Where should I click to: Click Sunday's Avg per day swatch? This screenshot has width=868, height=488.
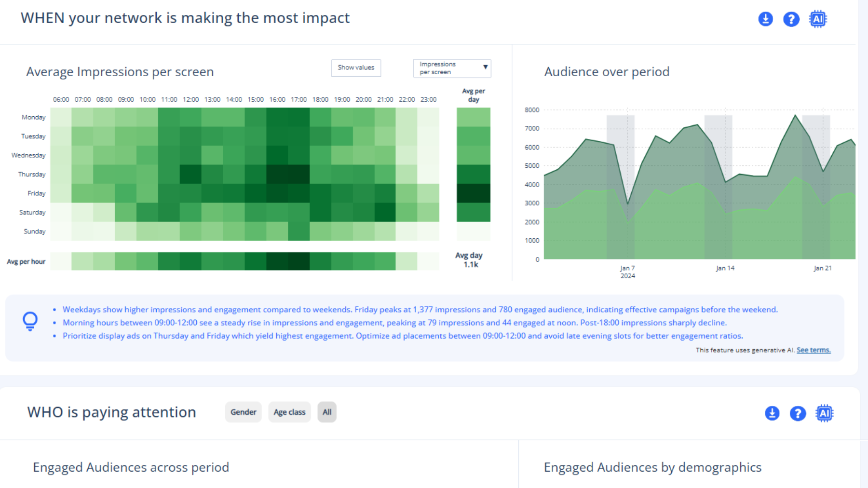[474, 231]
